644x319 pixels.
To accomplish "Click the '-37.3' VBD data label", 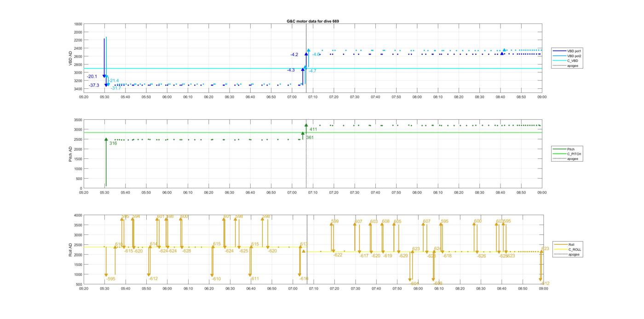I will coord(94,85).
